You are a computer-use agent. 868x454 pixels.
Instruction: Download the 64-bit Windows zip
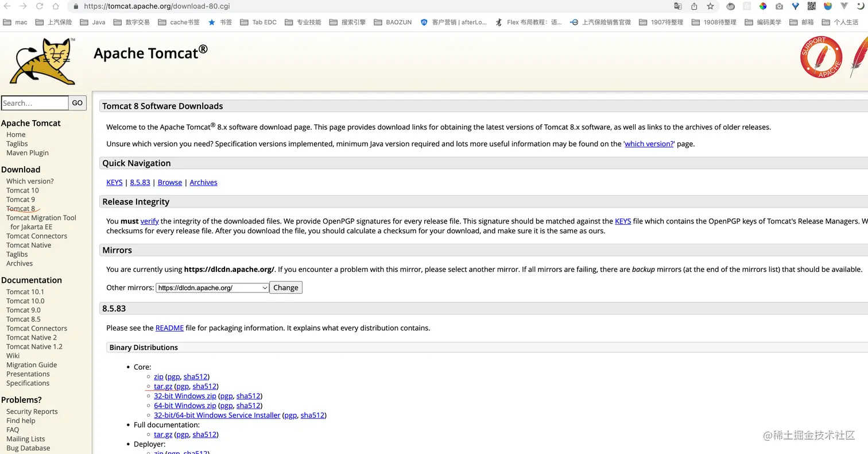coord(185,406)
